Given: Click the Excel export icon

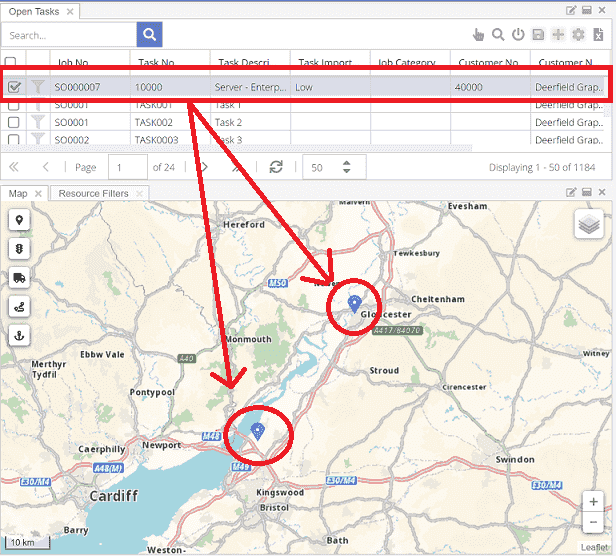Looking at the screenshot, I should pyautogui.click(x=598, y=35).
